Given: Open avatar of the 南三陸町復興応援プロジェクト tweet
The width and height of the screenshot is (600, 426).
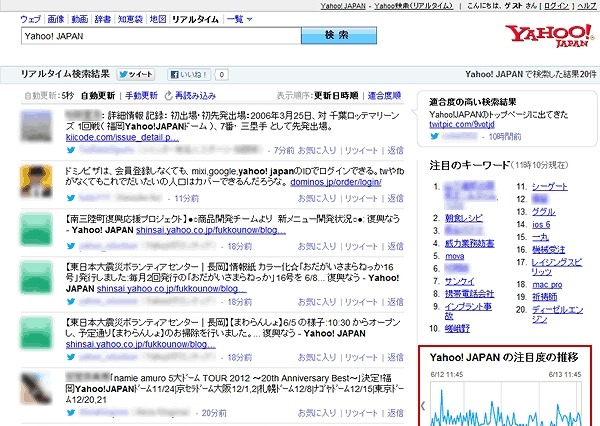Looking at the screenshot, I should pos(36,230).
